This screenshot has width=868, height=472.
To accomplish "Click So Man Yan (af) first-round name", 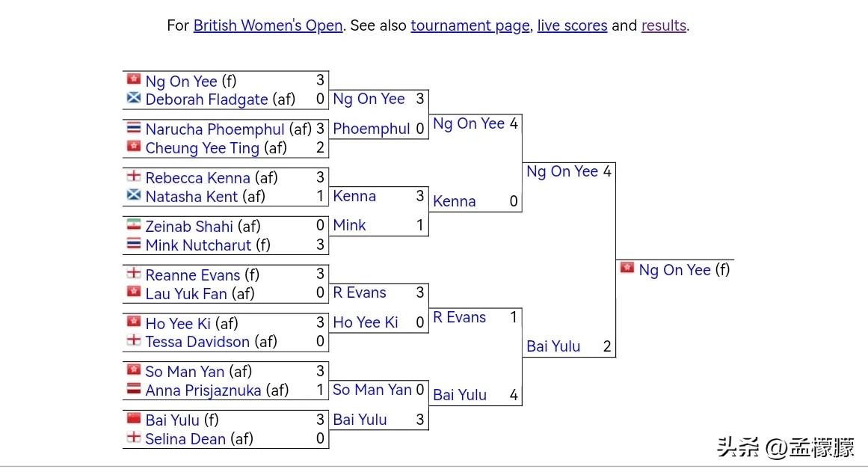I will click(185, 372).
